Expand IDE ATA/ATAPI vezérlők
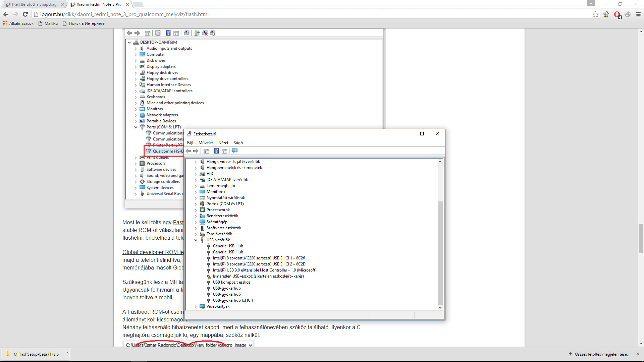Image resolution: width=644 pixels, height=362 pixels. click(196, 180)
